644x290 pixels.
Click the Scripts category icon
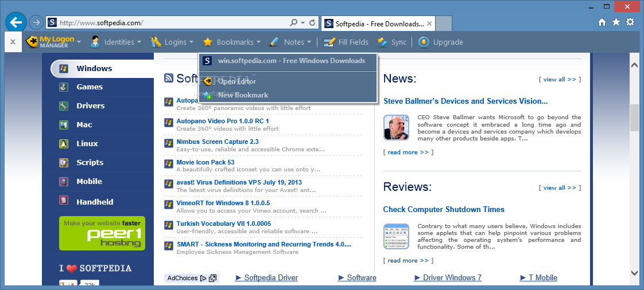point(63,162)
